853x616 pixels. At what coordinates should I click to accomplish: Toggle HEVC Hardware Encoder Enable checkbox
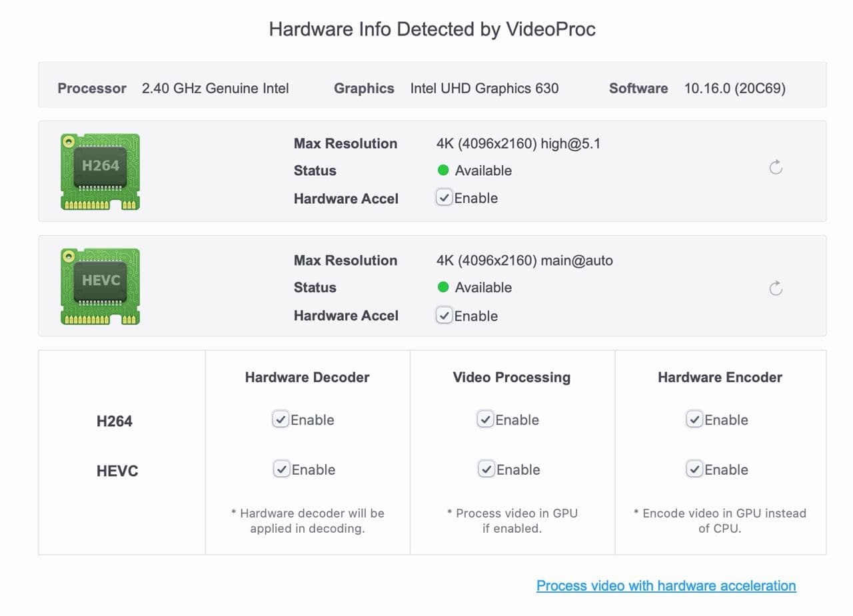coord(694,469)
